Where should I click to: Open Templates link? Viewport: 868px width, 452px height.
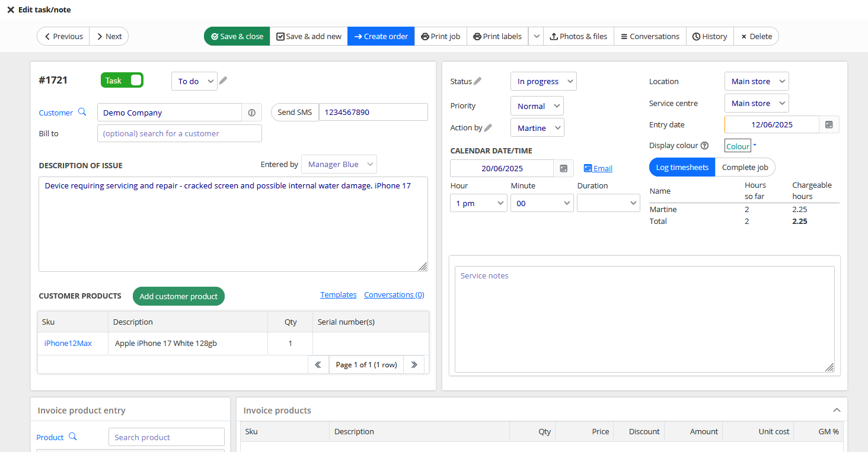[x=339, y=294]
